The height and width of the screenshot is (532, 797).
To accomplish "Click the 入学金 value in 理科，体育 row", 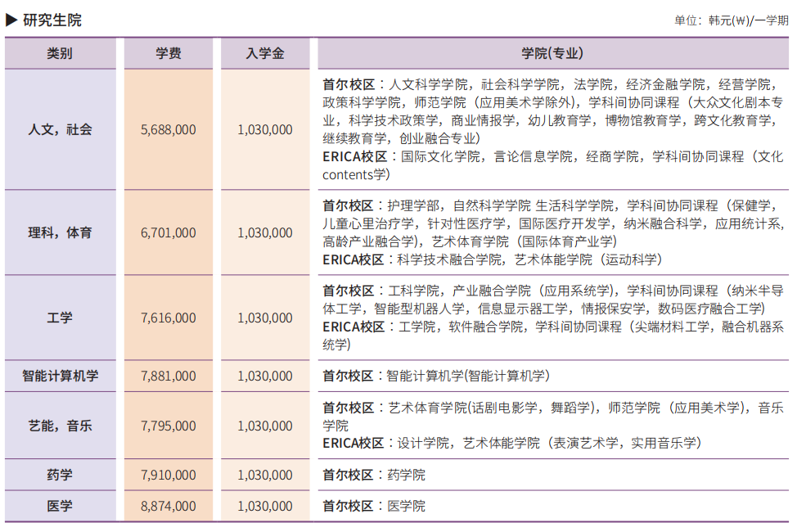I will pyautogui.click(x=265, y=233).
